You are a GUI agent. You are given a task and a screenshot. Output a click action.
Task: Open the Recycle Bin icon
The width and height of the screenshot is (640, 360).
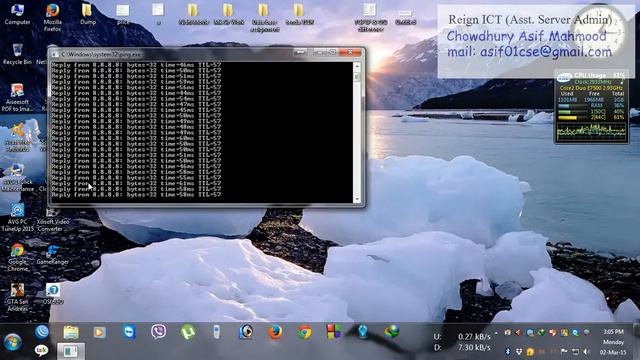point(17,54)
